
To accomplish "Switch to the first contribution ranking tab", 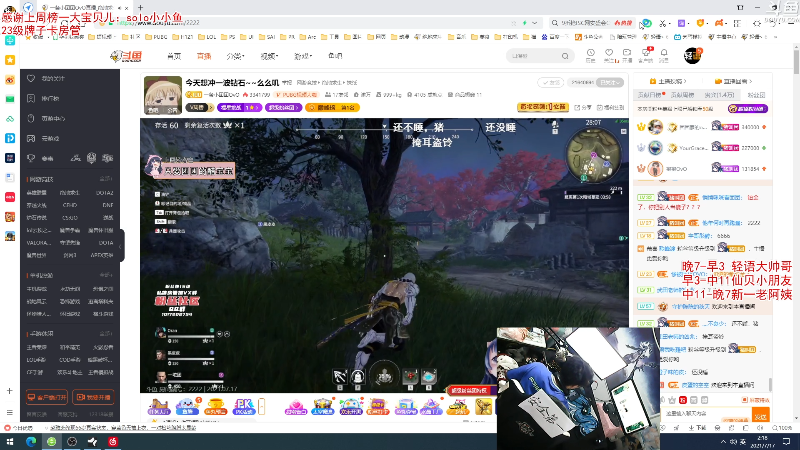I will click(x=648, y=95).
